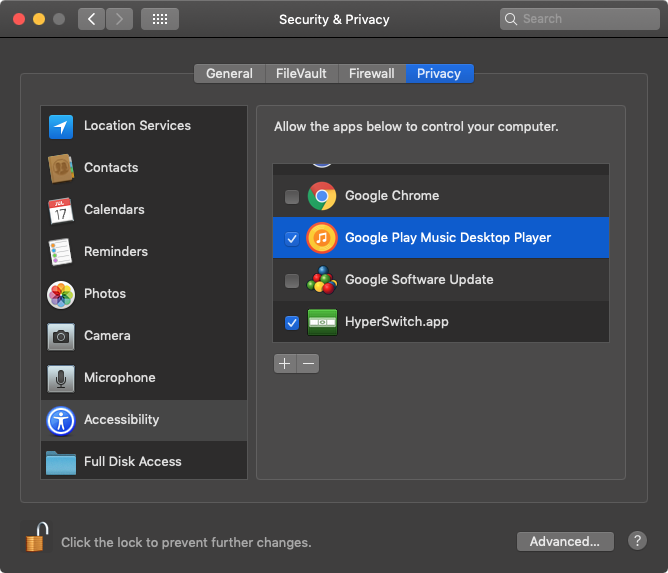
Task: Show all preferences grid button
Action: [160, 19]
